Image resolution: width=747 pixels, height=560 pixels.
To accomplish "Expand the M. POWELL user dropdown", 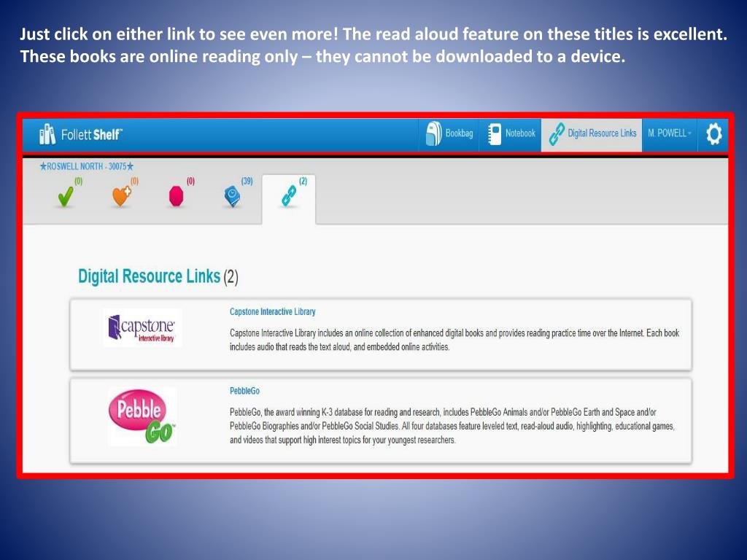I will pyautogui.click(x=670, y=133).
